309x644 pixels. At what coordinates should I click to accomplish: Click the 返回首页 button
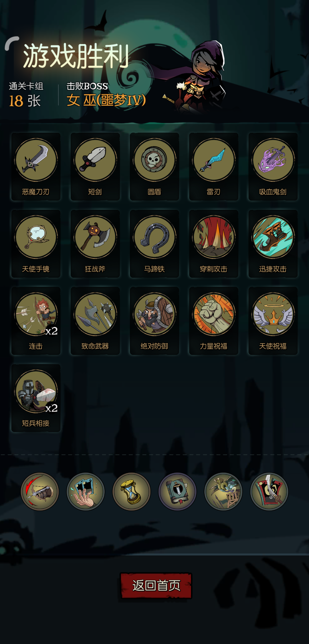tap(156, 586)
